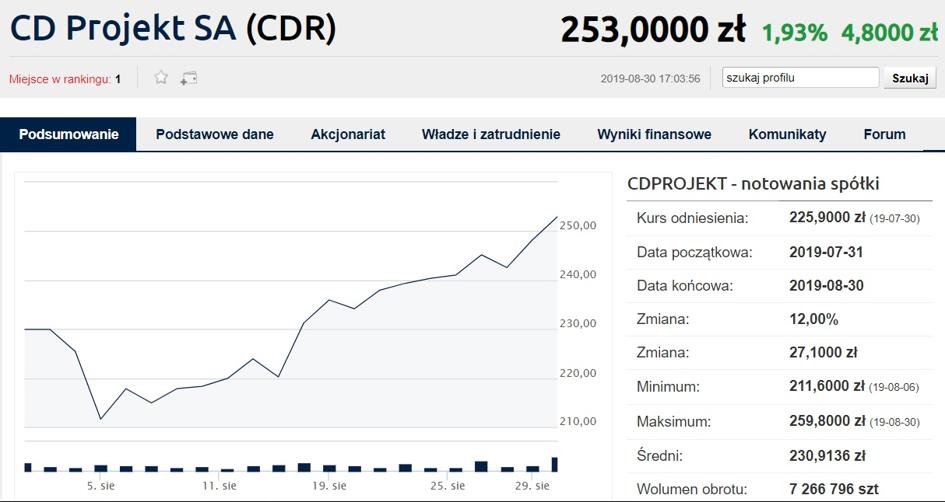Click the 210,00 price axis label
945x502 pixels.
point(580,421)
